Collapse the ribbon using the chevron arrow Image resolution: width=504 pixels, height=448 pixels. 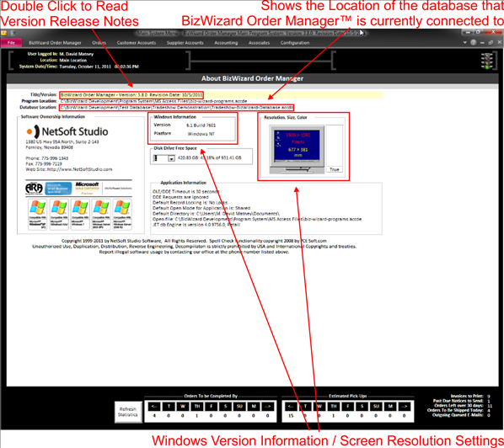pos(464,42)
